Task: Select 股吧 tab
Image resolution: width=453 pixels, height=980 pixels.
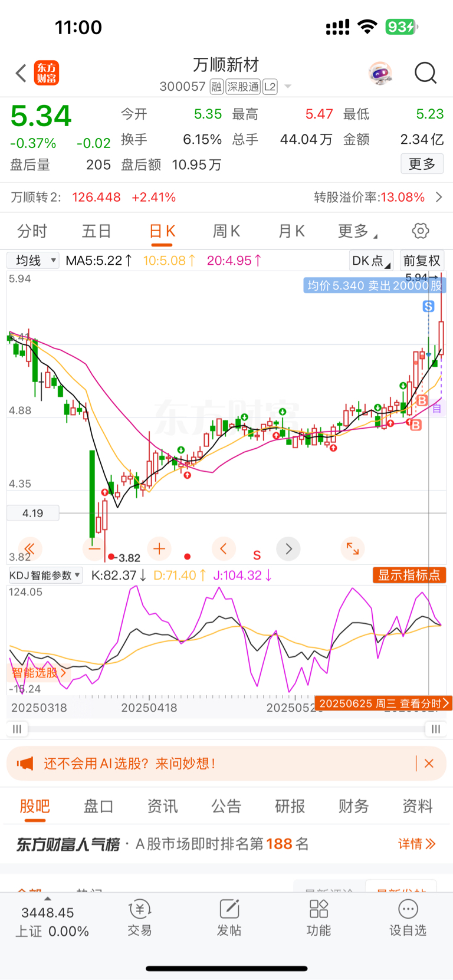Action: tap(35, 806)
